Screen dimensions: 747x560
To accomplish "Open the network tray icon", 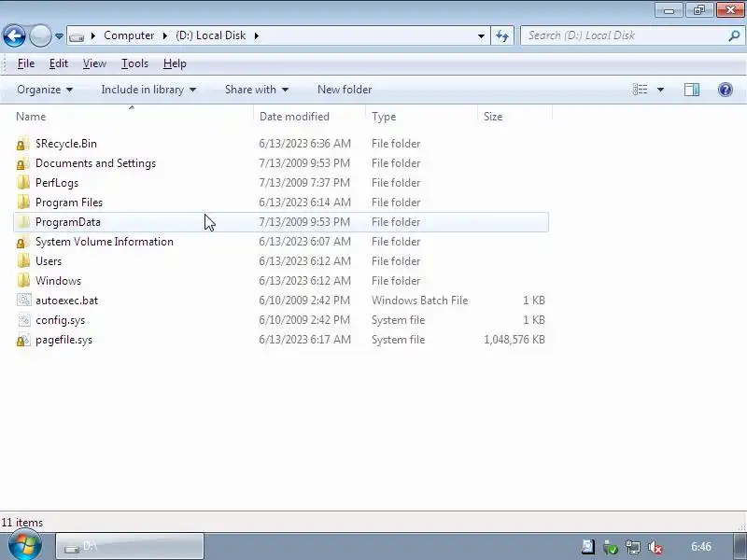I will (x=633, y=548).
